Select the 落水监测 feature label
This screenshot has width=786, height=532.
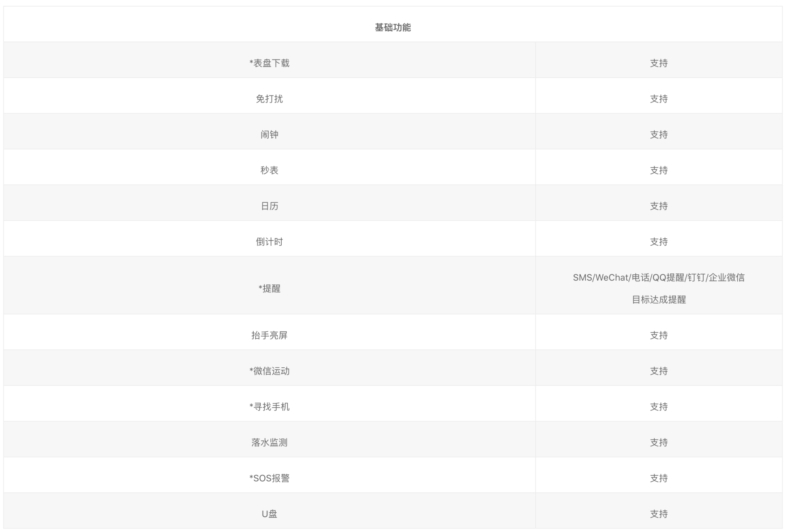pyautogui.click(x=269, y=443)
